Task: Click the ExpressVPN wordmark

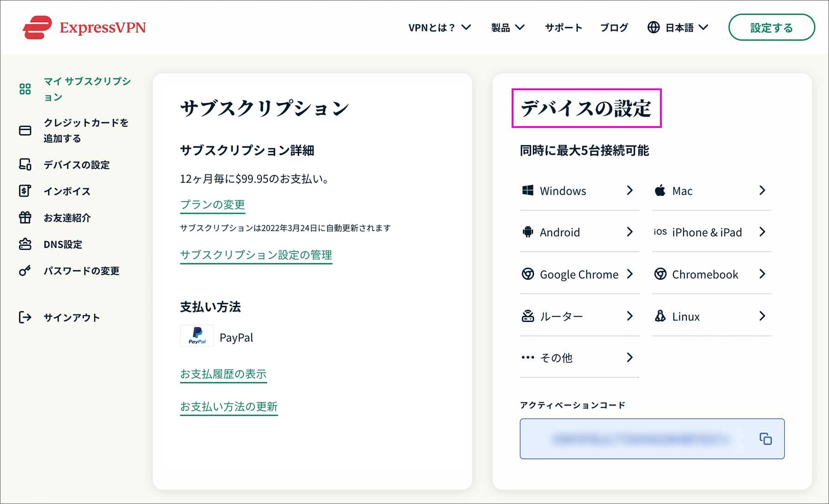Action: coord(103,28)
